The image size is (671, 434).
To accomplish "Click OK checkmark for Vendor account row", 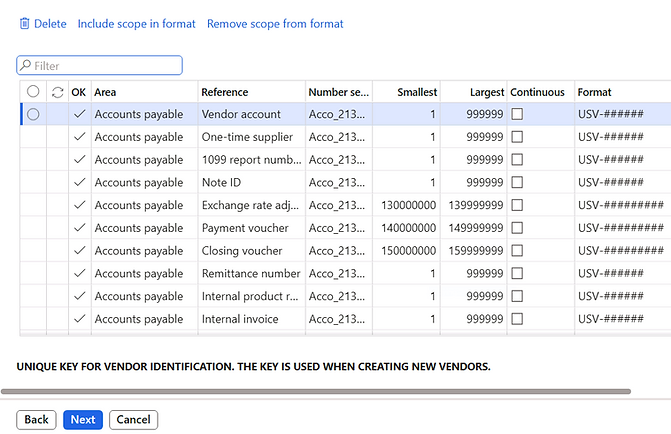I will tap(79, 115).
